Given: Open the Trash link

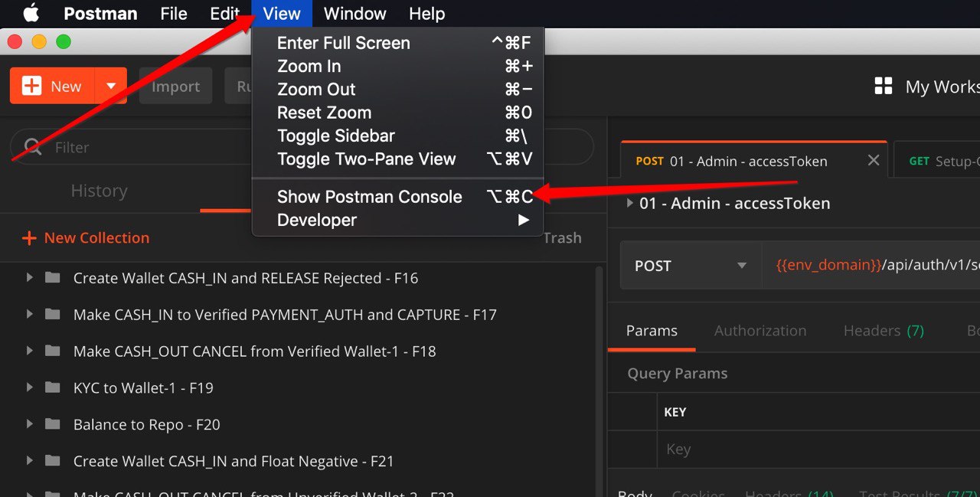Looking at the screenshot, I should pyautogui.click(x=563, y=238).
